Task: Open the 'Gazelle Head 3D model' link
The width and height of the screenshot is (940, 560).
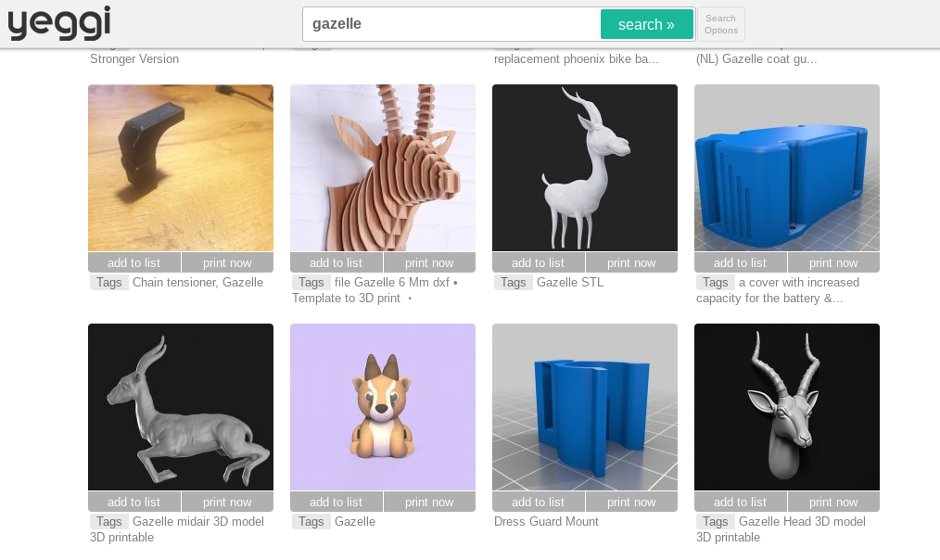Action: (802, 521)
